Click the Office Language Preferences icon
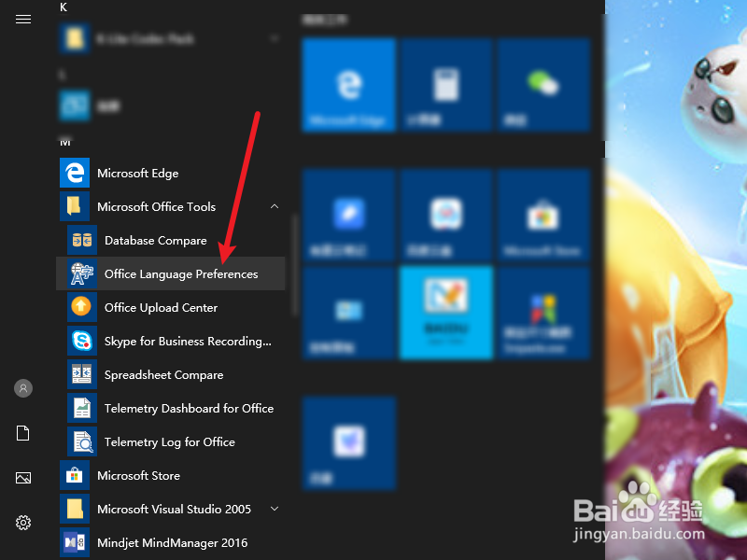 coord(82,273)
